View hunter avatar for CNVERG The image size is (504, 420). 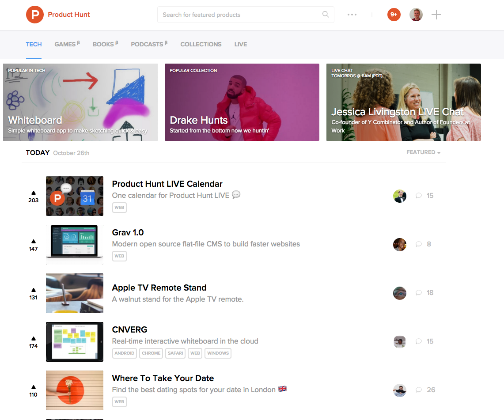coord(400,341)
